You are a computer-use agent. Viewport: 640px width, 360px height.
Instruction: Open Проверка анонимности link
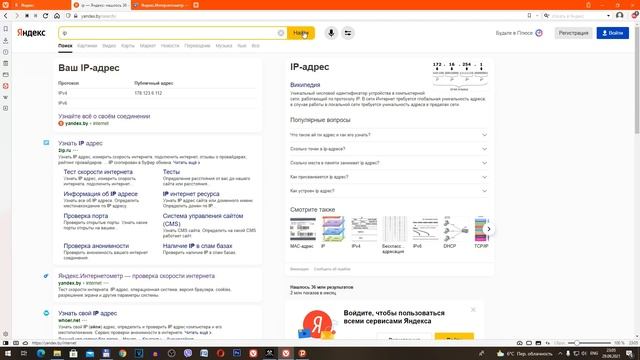[96, 246]
